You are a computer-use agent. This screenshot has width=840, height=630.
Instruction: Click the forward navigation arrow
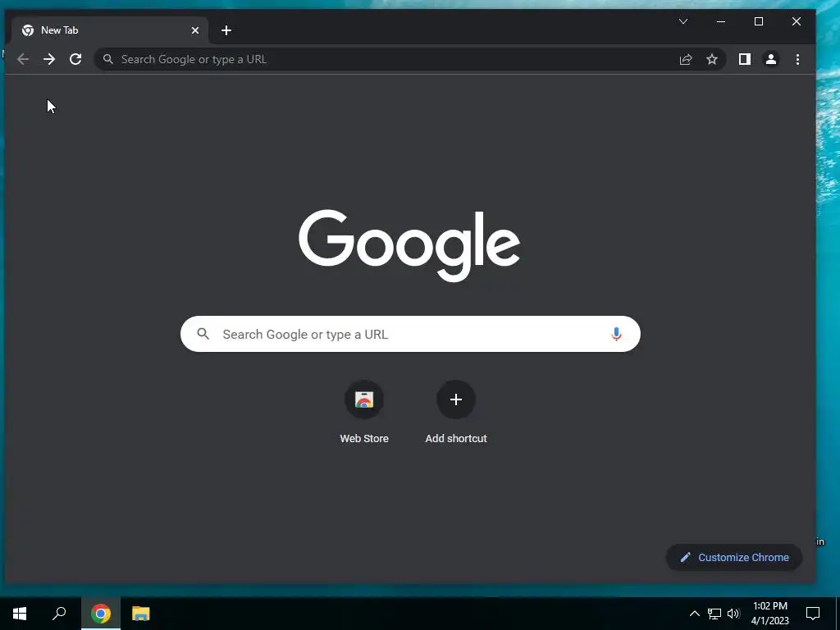click(49, 59)
